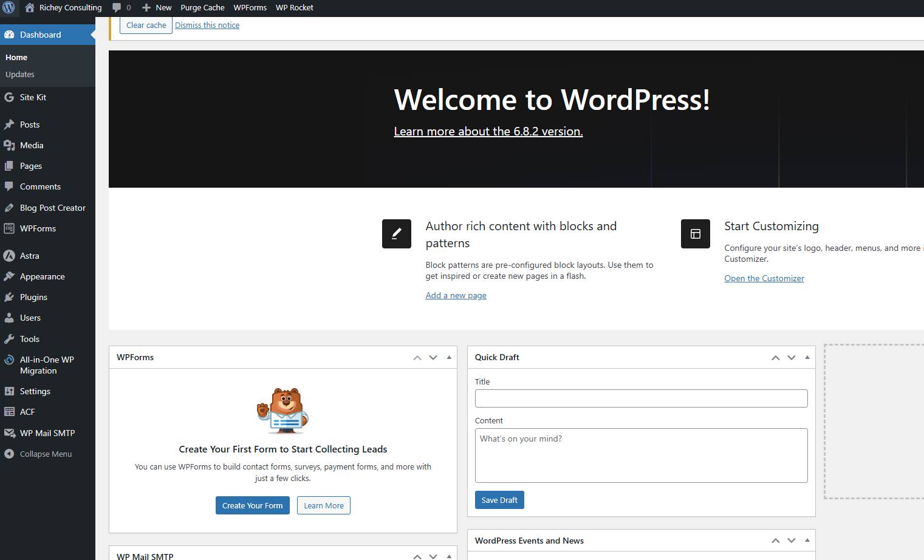Click Purge Cache in the admin bar
The height and width of the screenshot is (560, 924).
pyautogui.click(x=202, y=8)
